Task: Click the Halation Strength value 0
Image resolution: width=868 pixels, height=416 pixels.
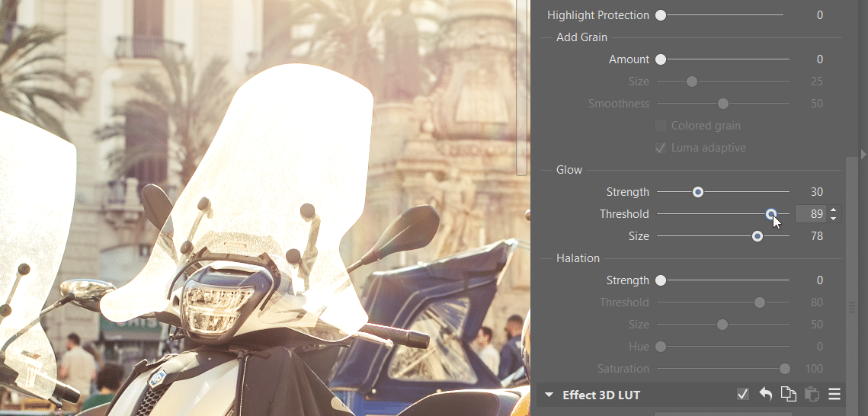Action: pos(820,280)
